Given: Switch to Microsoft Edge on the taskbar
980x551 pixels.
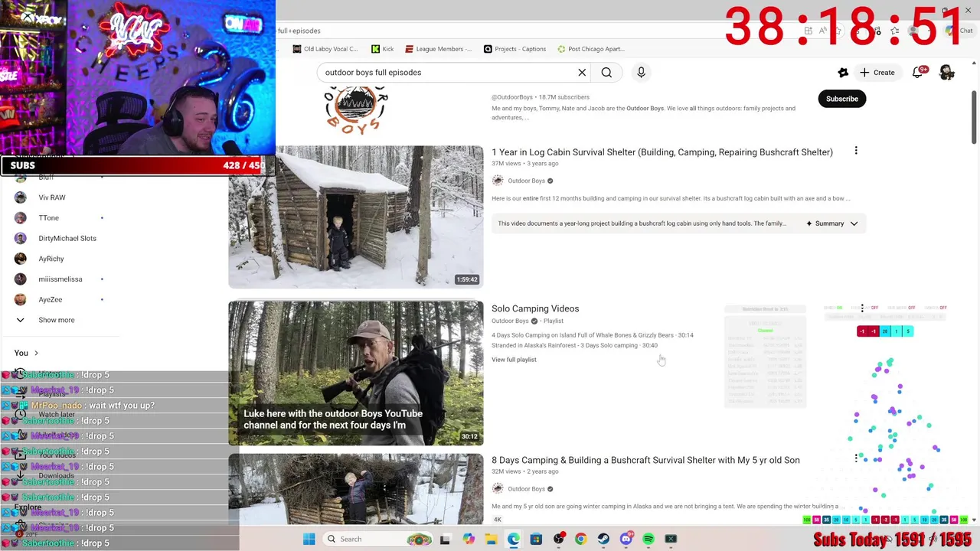Looking at the screenshot, I should coord(513,539).
